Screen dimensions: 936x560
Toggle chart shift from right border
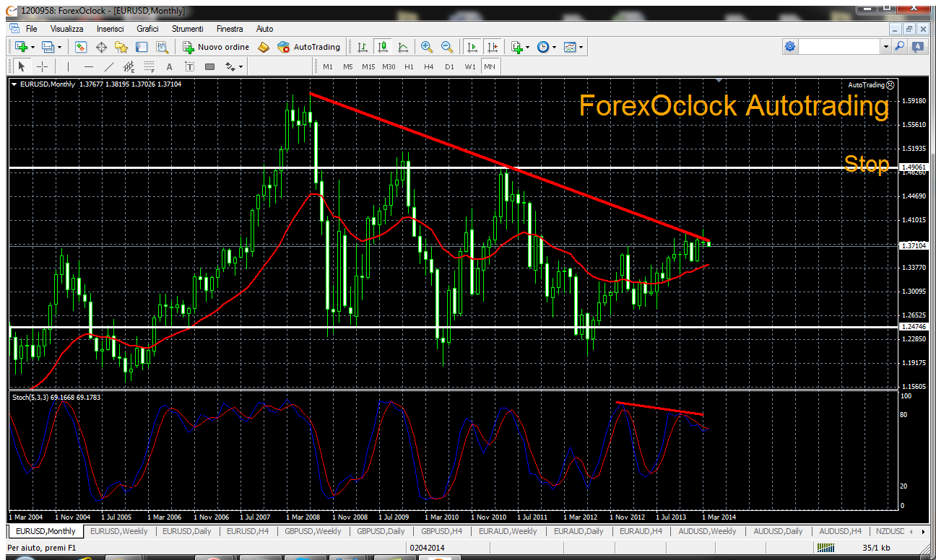[x=493, y=47]
